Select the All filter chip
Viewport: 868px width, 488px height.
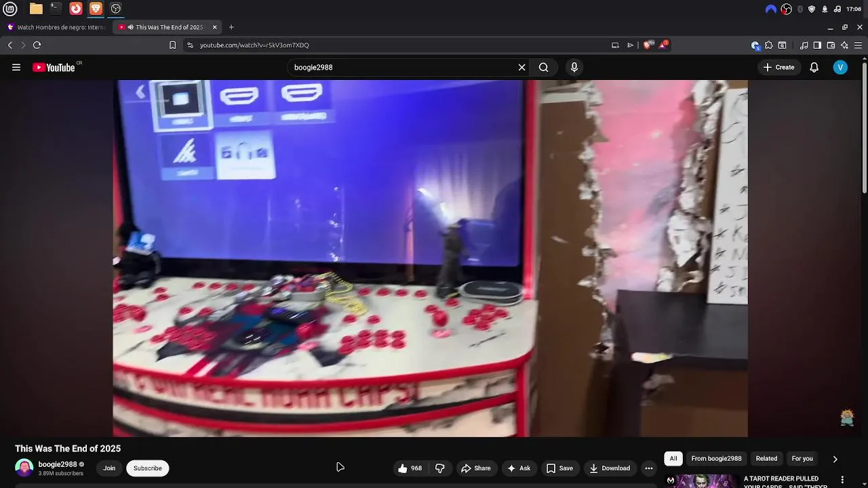(673, 459)
